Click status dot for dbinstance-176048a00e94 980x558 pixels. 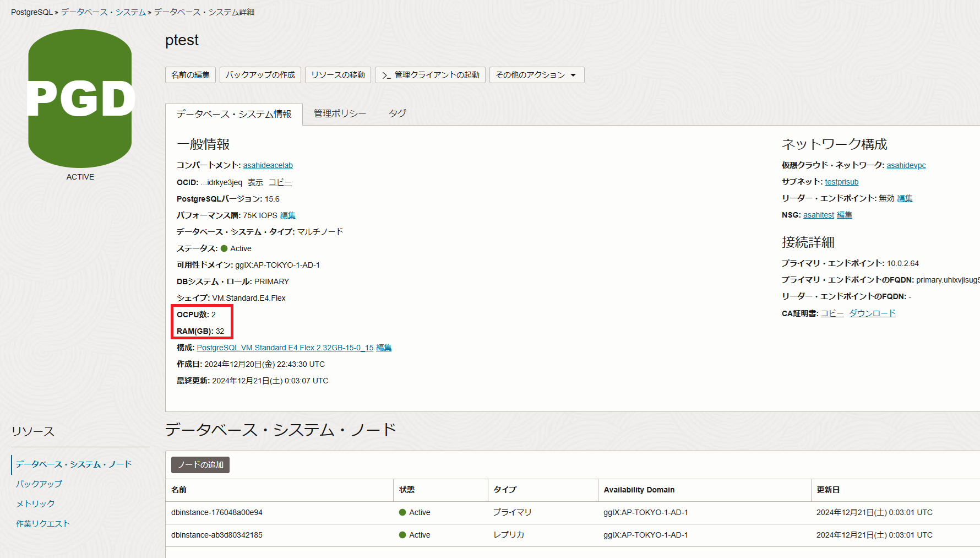pyautogui.click(x=402, y=512)
